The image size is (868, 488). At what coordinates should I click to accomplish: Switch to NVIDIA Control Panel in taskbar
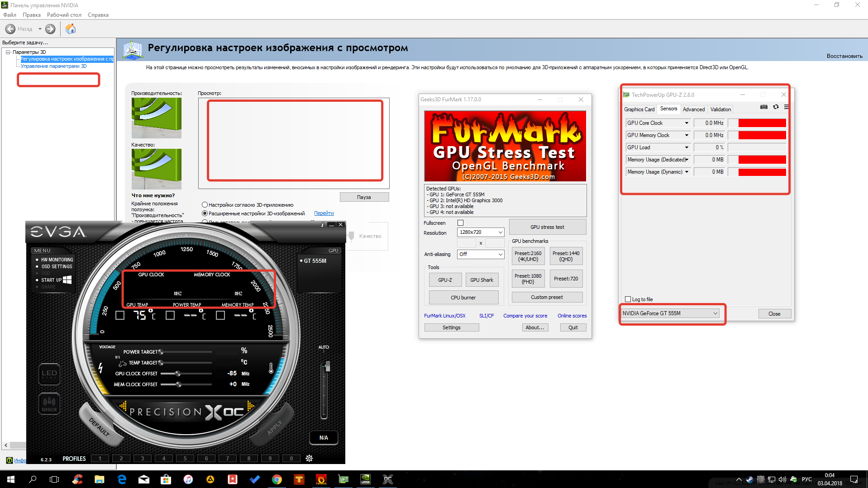366,479
